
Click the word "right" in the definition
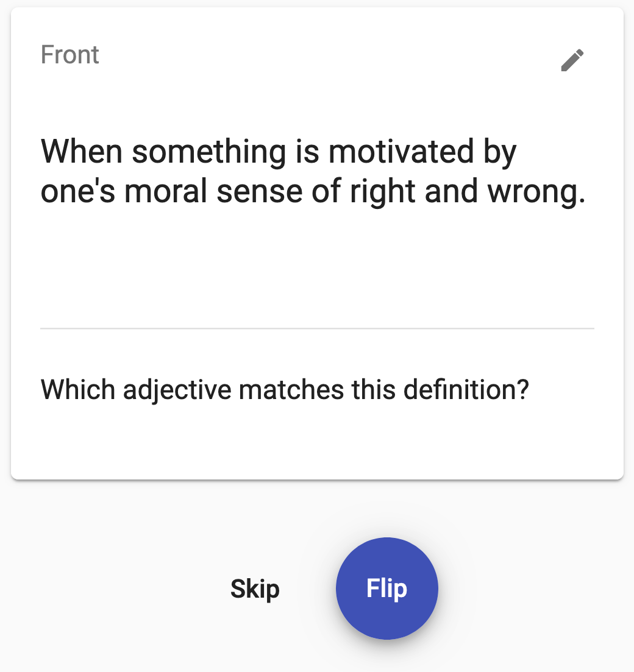pyautogui.click(x=380, y=193)
